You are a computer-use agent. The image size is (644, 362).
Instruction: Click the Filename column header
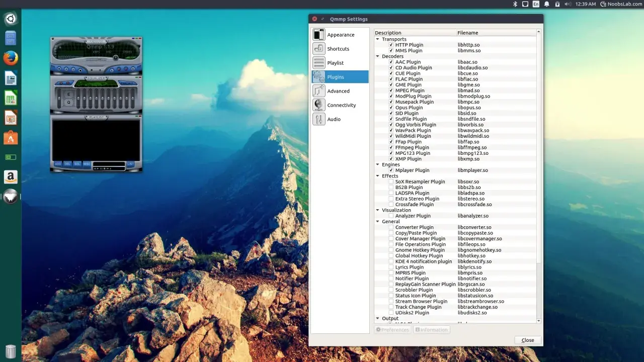coord(496,33)
